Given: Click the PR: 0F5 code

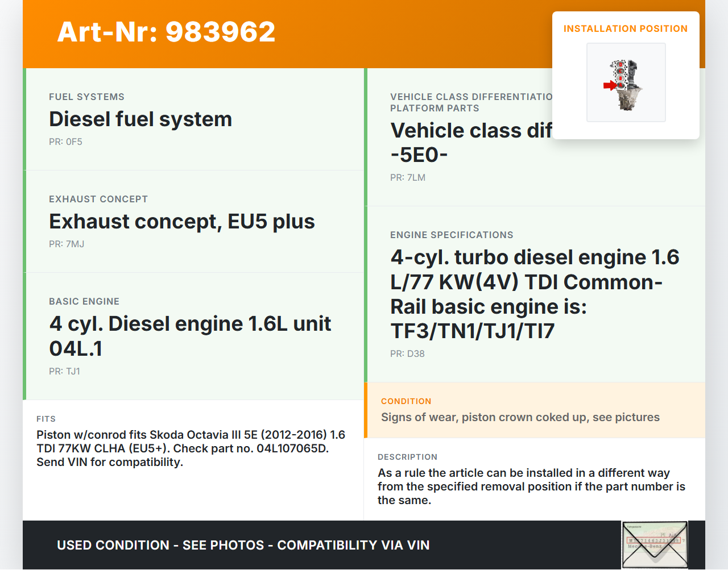Looking at the screenshot, I should 65,142.
